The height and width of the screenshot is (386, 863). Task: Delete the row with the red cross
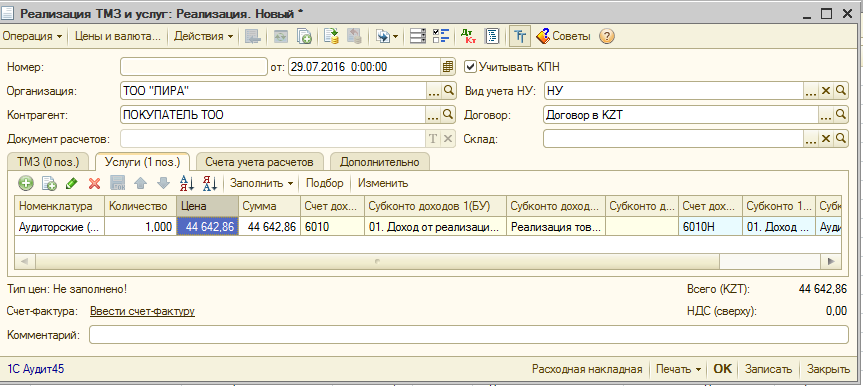pos(95,183)
